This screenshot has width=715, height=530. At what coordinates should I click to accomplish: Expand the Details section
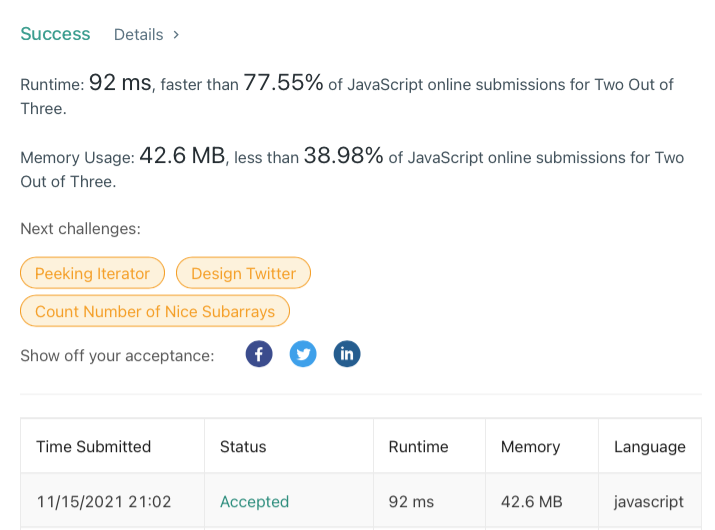point(146,35)
